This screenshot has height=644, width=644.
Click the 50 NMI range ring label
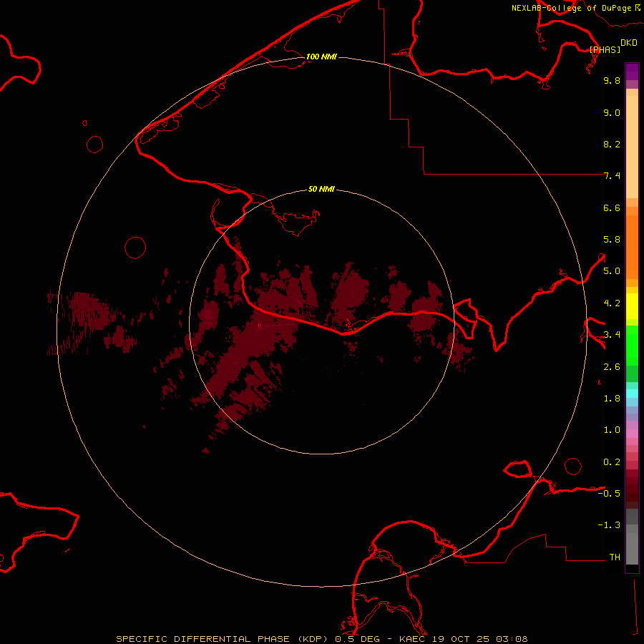point(321,189)
